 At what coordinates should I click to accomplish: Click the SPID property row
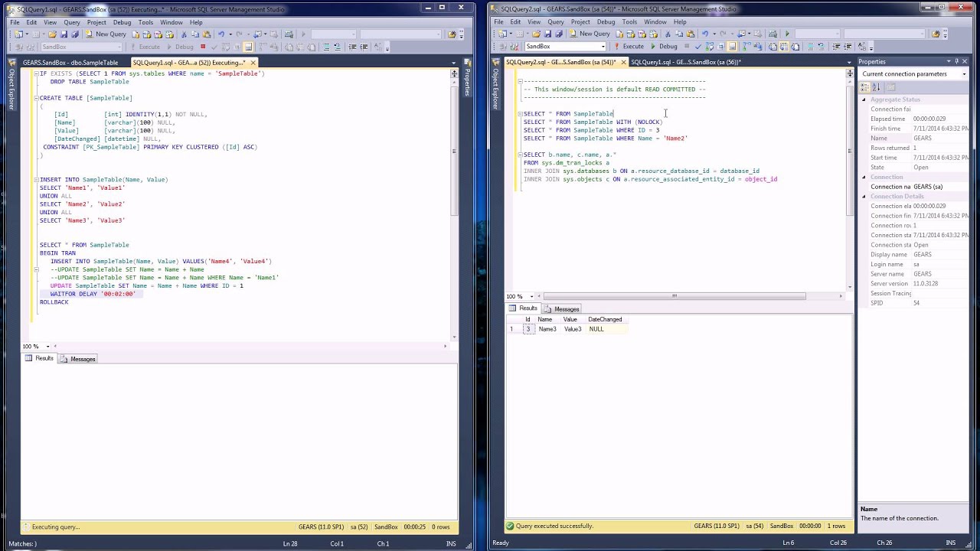[x=914, y=303]
